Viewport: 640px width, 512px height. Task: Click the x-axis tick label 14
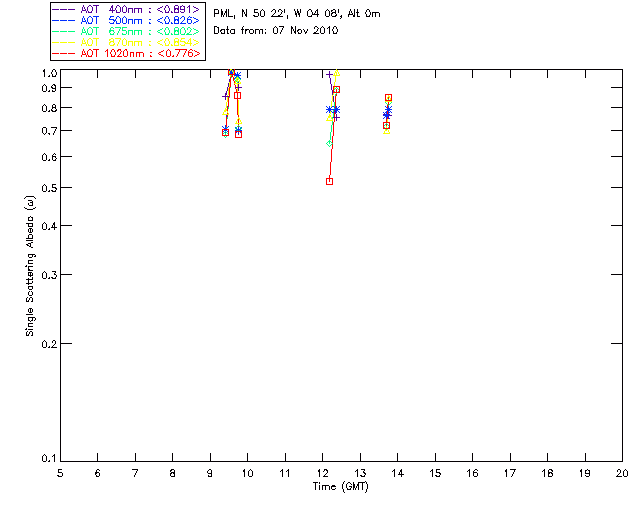pos(398,473)
